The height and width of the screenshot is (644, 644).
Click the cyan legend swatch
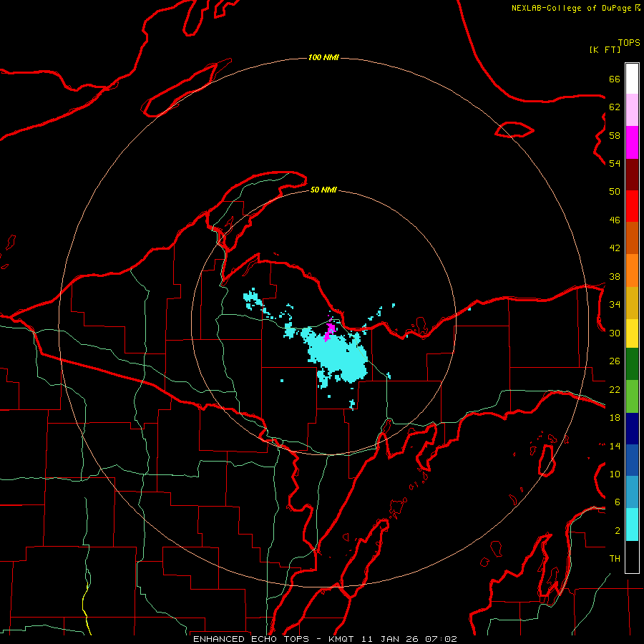tap(632, 525)
